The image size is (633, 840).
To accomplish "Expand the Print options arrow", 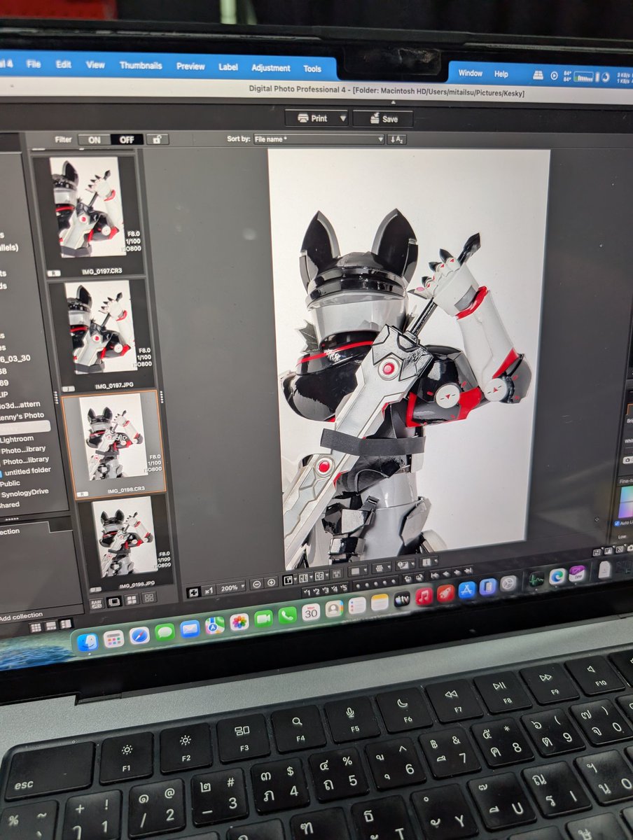I will coord(342,118).
